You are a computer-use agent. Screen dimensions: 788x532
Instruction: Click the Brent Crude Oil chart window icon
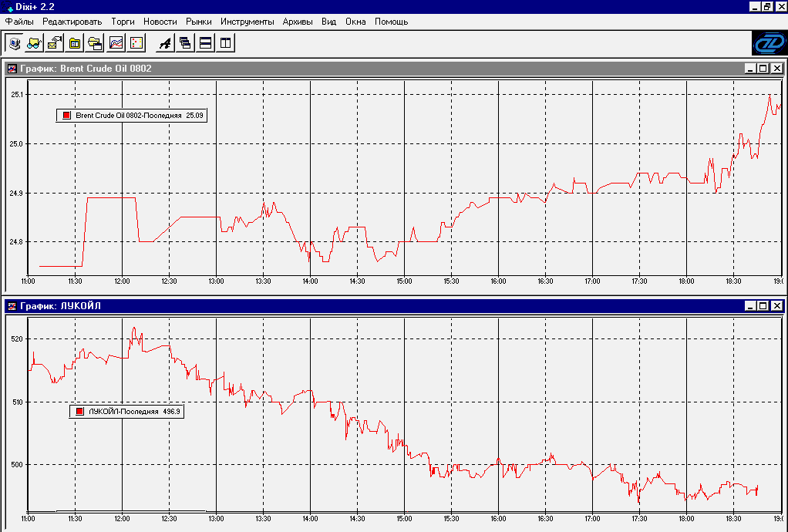point(12,69)
